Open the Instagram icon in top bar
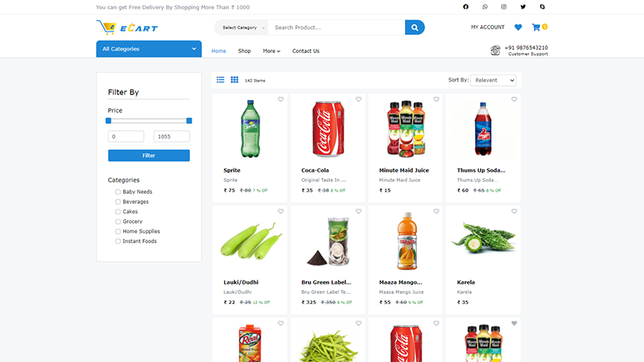The height and width of the screenshot is (362, 644). (504, 6)
